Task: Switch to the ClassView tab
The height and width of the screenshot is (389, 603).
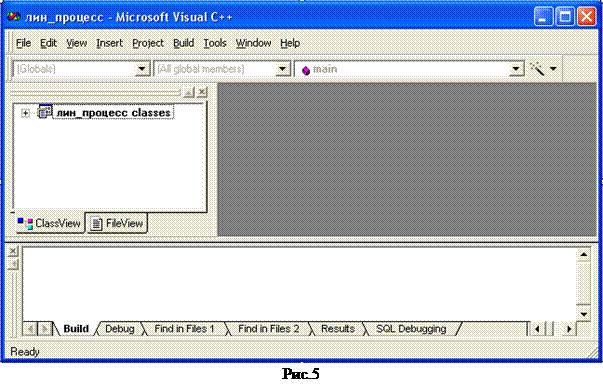Action: click(x=50, y=223)
